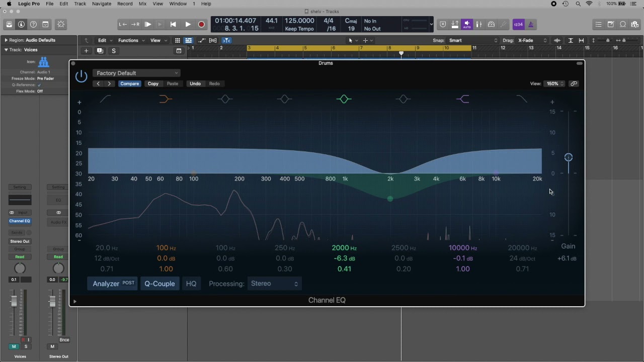This screenshot has height=362, width=644.
Task: Go to previous EQ preset arrow
Action: coord(98,83)
